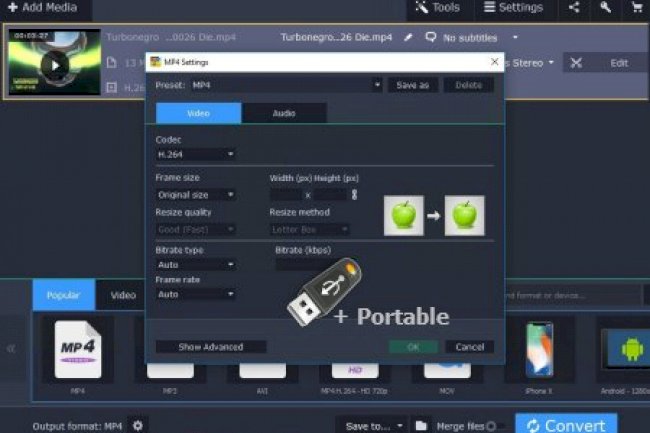Switch to the Audio tab in dialog
Image resolution: width=650 pixels, height=433 pixels.
pyautogui.click(x=284, y=113)
